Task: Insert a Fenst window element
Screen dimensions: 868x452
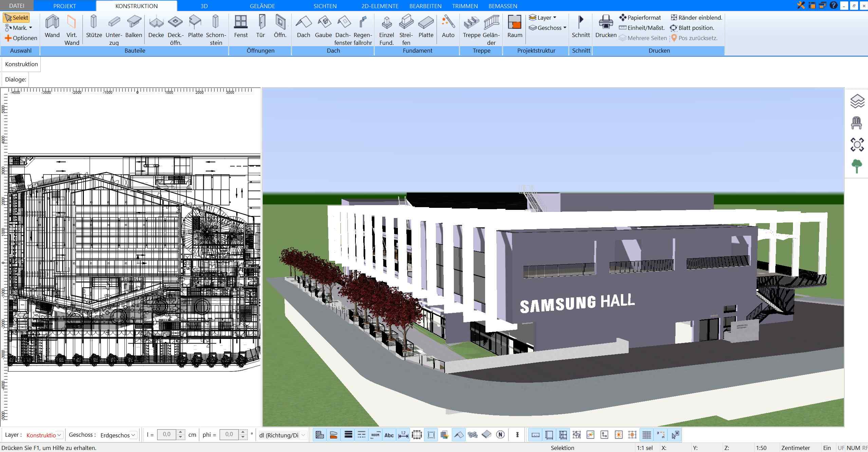Action: click(241, 26)
